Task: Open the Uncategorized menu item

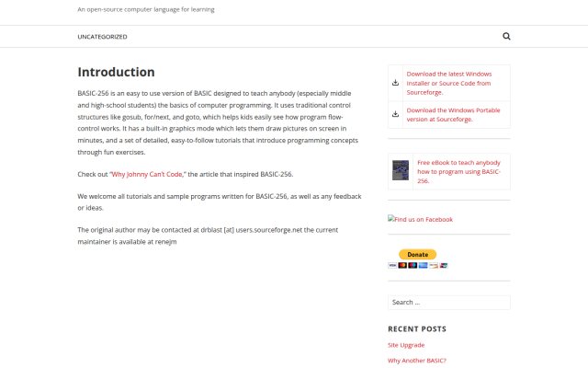Action: 102,37
